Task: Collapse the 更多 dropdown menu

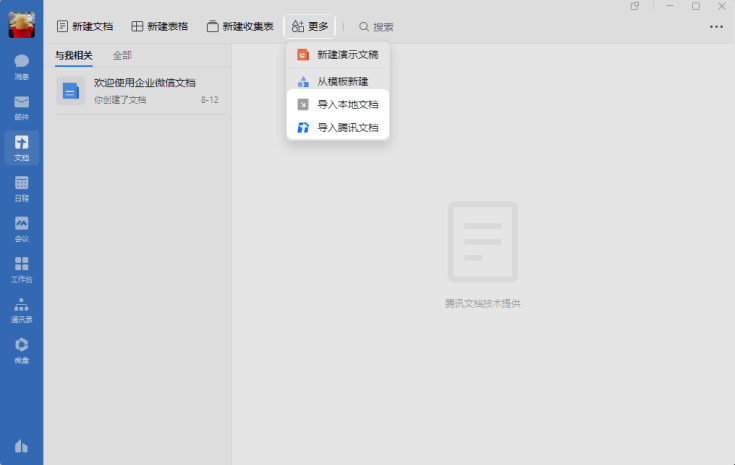Action: coord(309,27)
